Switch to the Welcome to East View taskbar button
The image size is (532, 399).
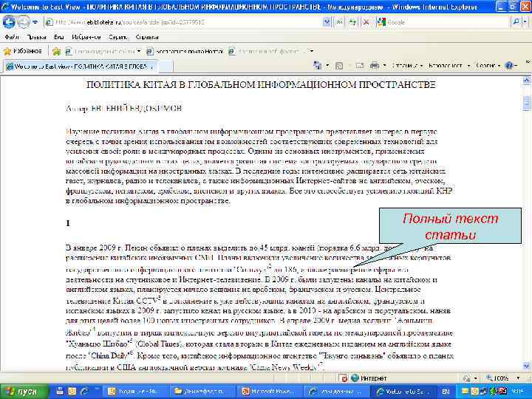404,392
